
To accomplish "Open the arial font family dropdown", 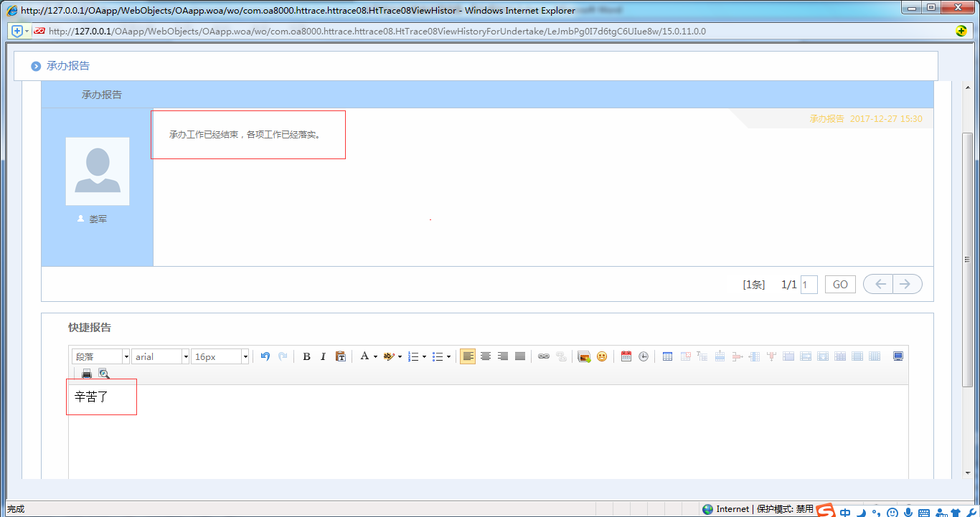I will pos(160,356).
